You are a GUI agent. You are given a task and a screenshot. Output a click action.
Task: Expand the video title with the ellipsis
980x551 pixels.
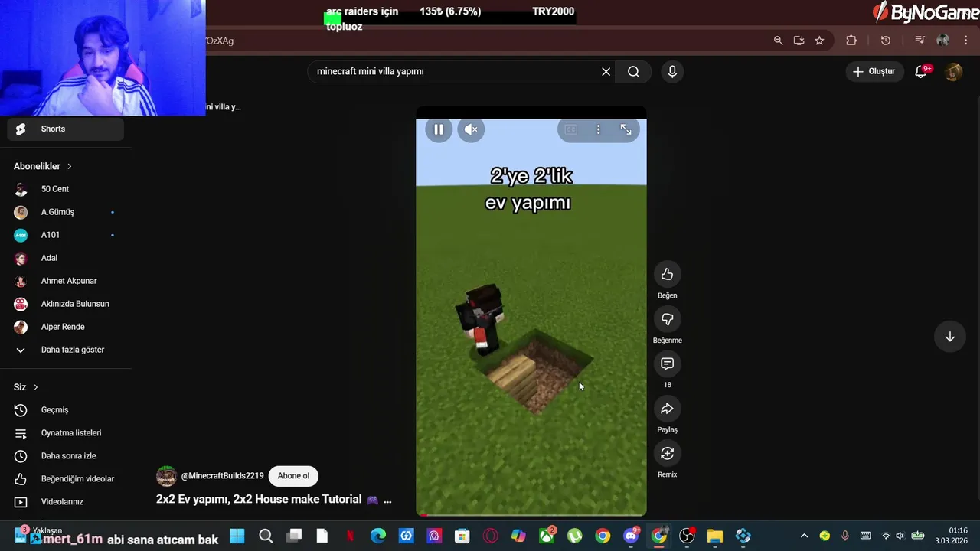(x=387, y=500)
